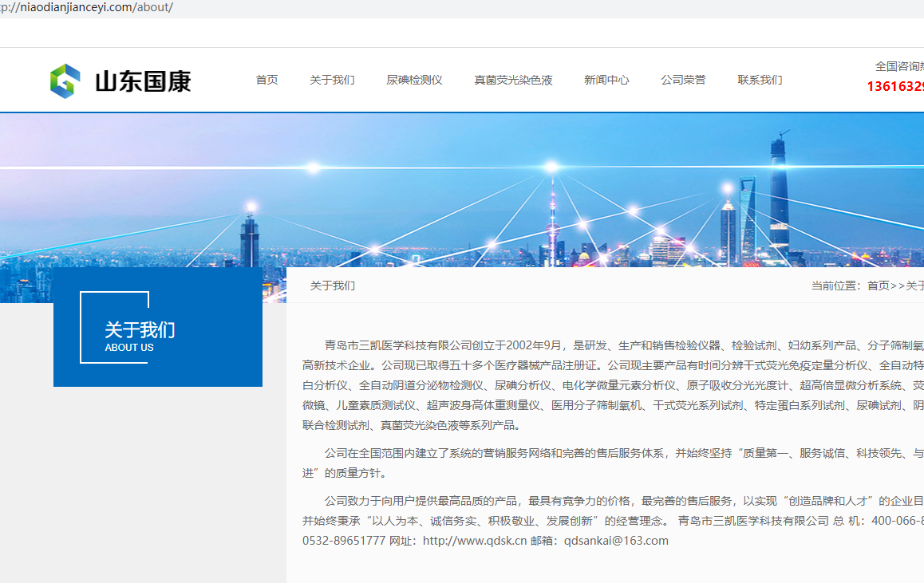
Task: Open 真菌荧光染色液 in the nav bar
Action: click(x=513, y=80)
